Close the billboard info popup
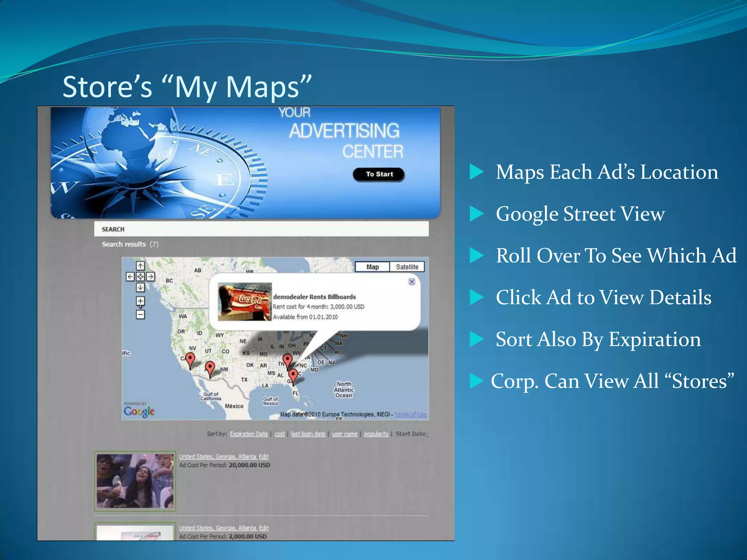 [412, 281]
